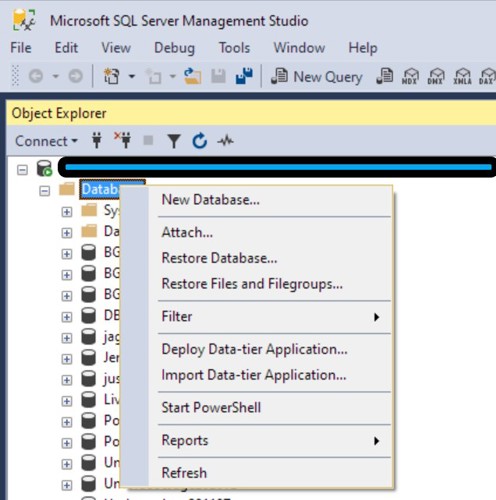Collapse the server node in Object Explorer
This screenshot has height=500, width=496.
[x=22, y=170]
